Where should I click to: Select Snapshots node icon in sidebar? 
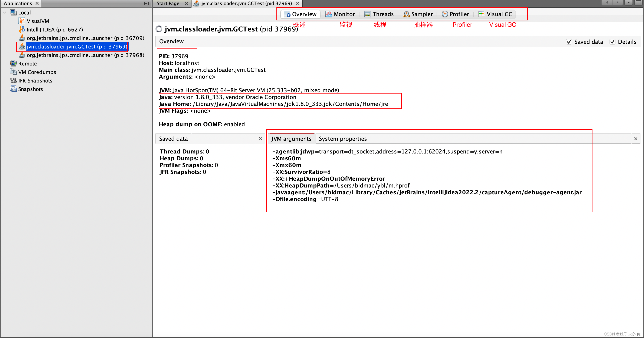click(13, 89)
